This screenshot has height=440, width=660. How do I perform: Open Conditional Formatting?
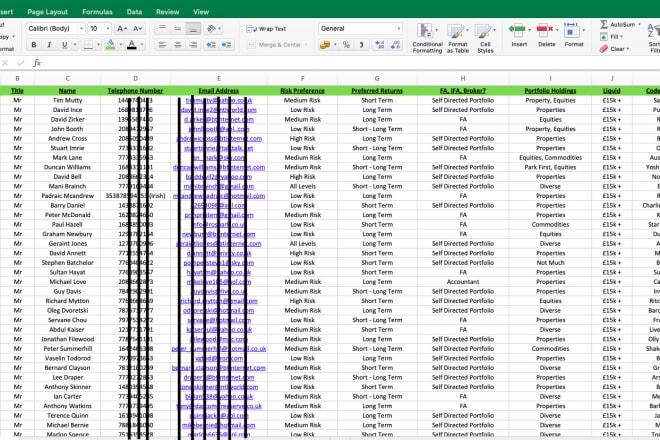coord(427,38)
